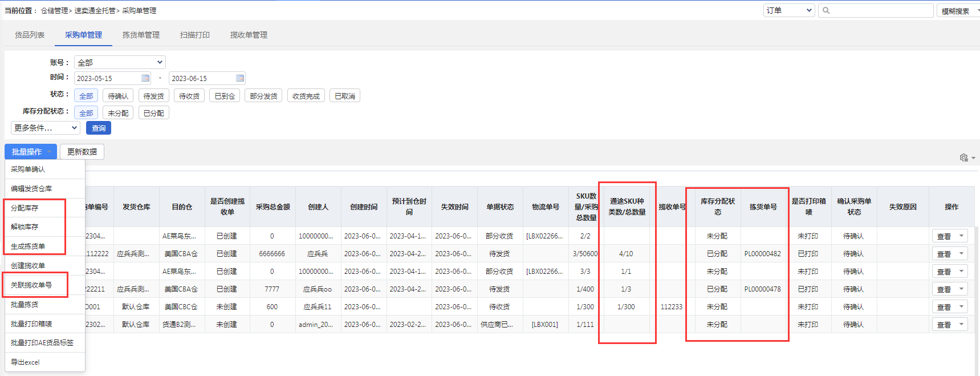This screenshot has height=376, width=980.
Task: Click the 物流单号 column header
Action: (546, 207)
